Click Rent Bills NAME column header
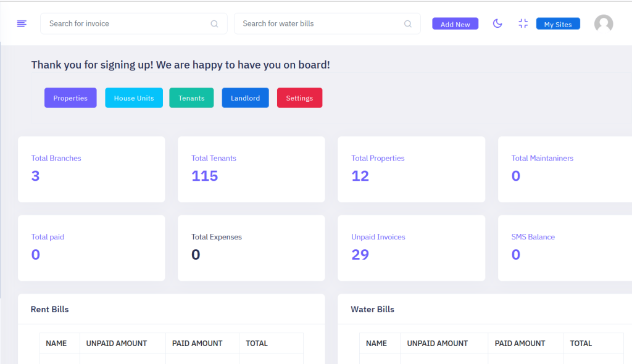632x364 pixels. (x=56, y=344)
